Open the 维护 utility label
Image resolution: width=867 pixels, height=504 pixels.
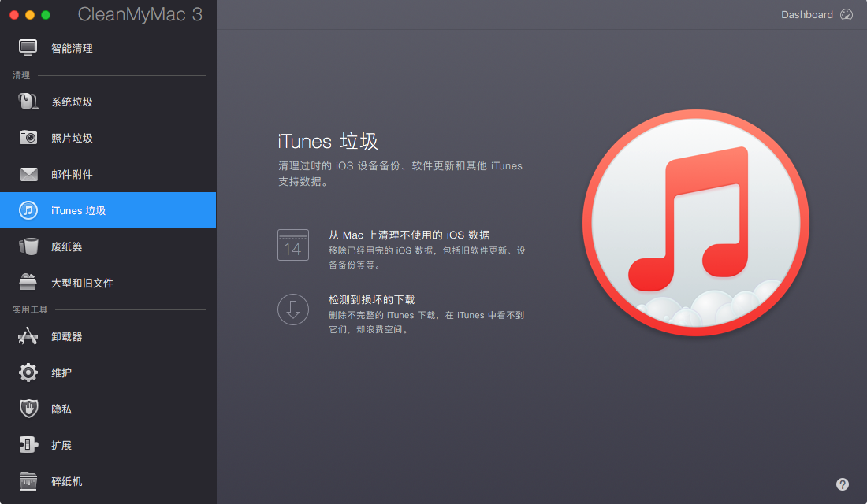pos(61,372)
